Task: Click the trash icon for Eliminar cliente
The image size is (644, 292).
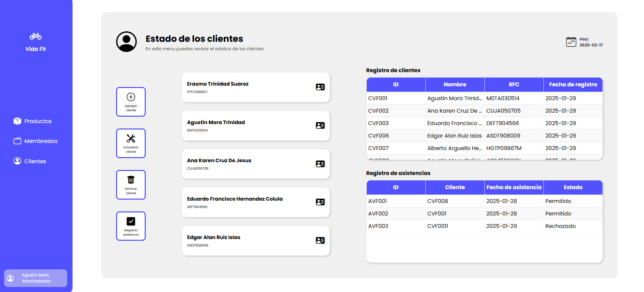Action: (131, 180)
